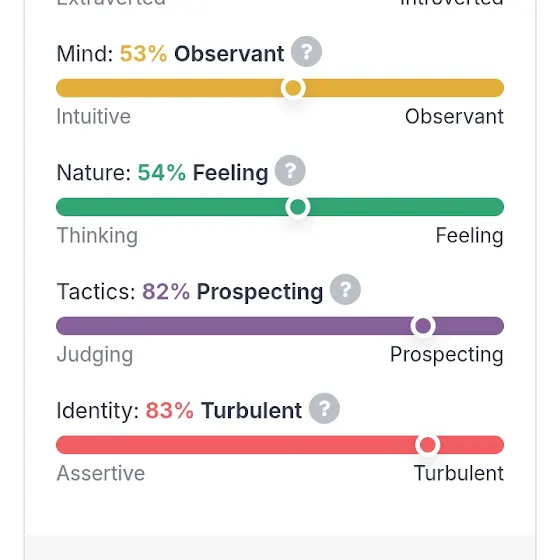560x560 pixels.
Task: Click the purple Tactics slider handle
Action: coord(423,326)
